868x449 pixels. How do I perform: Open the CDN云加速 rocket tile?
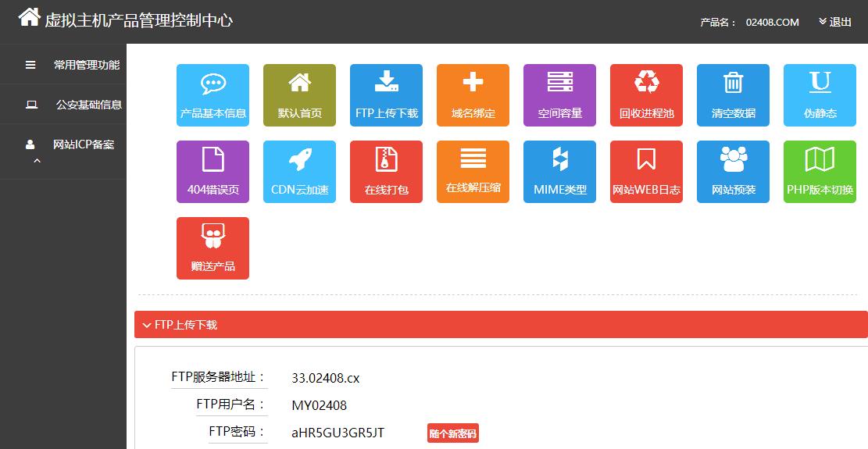299,172
